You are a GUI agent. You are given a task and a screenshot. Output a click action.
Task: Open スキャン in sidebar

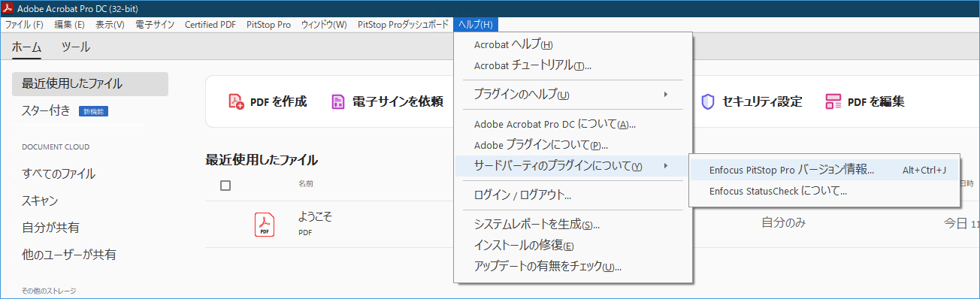[x=40, y=201]
